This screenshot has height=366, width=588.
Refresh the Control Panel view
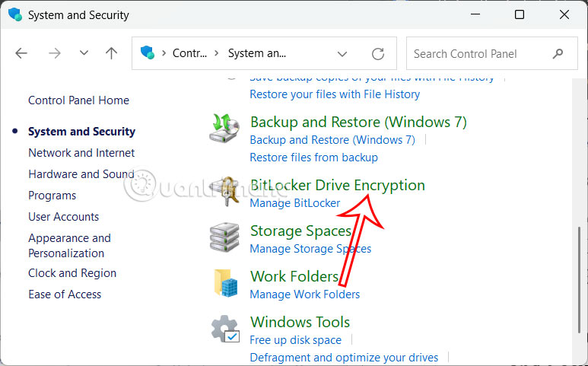pos(378,53)
